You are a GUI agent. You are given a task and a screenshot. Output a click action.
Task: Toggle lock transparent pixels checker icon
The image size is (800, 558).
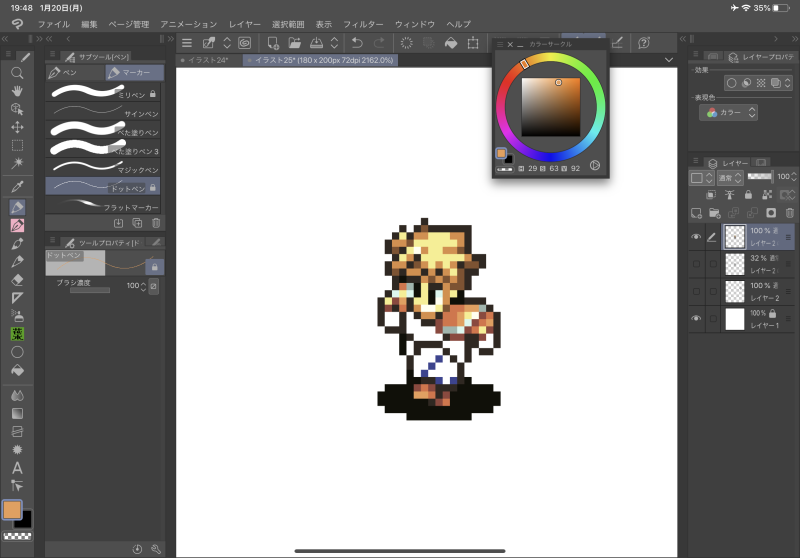click(767, 194)
